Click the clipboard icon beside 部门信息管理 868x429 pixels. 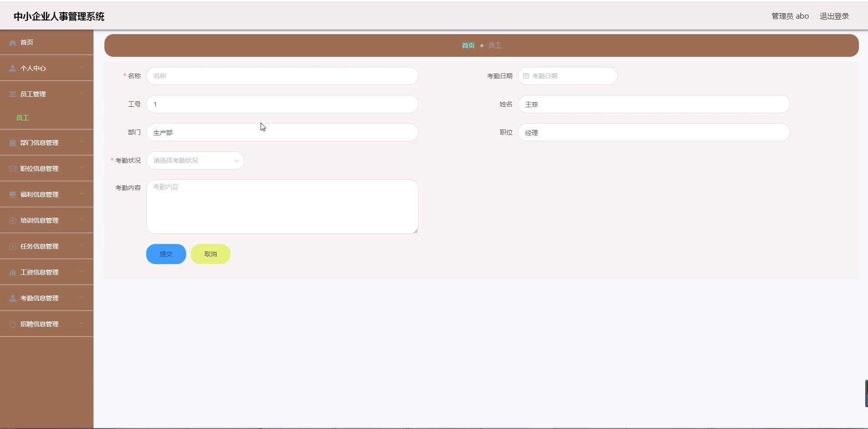tap(13, 143)
